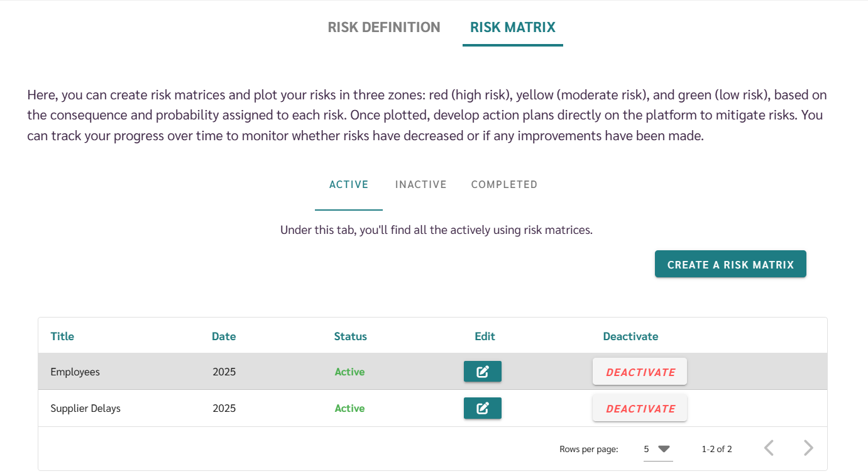This screenshot has height=476, width=868.
Task: Select the Supplier Delays row title
Action: point(85,409)
